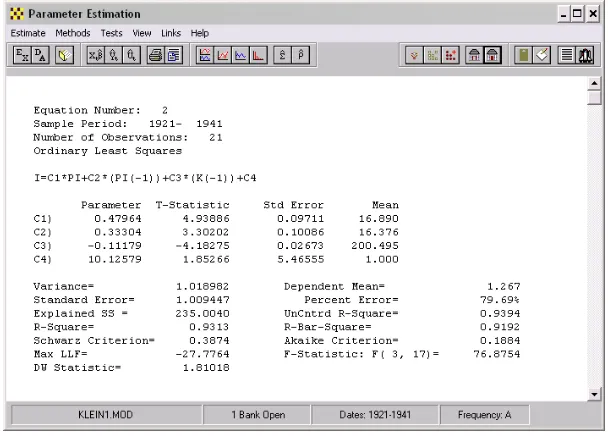The height and width of the screenshot is (436, 608).
Task: Click the KLEIN1.MOD status bar panel
Action: point(105,415)
